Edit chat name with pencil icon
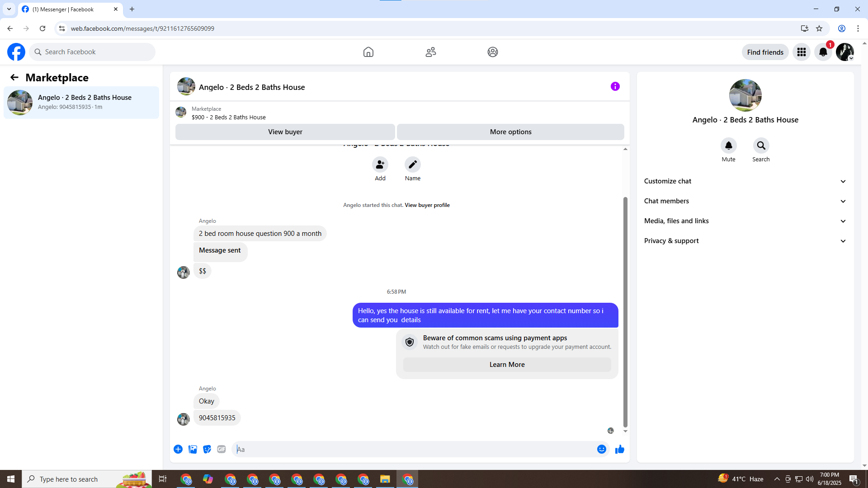 point(413,164)
